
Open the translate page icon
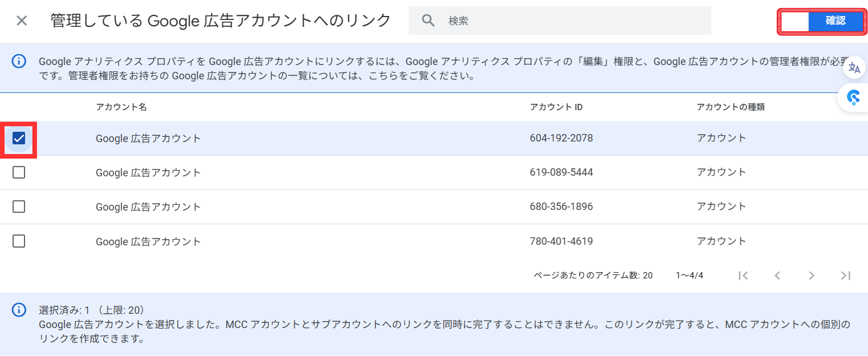pos(854,68)
